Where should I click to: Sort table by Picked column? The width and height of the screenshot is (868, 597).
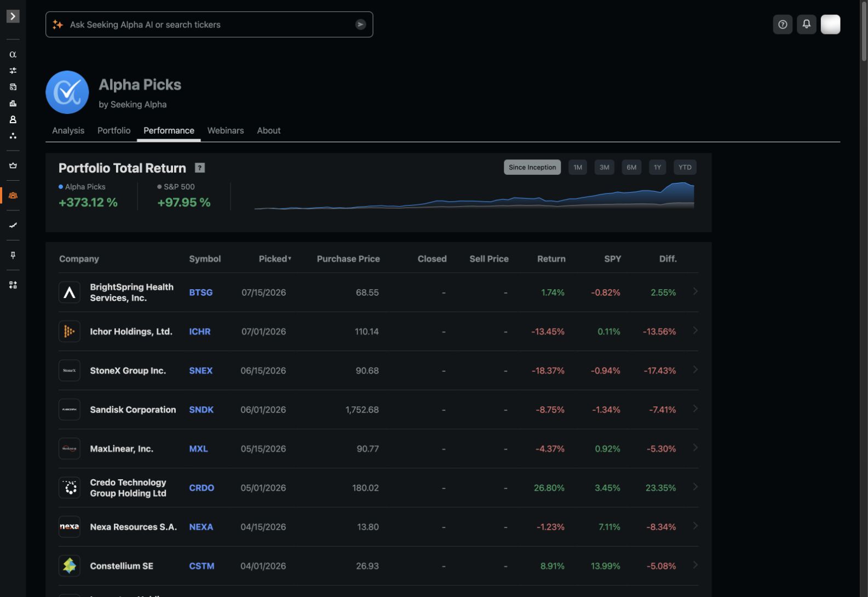[x=275, y=259]
